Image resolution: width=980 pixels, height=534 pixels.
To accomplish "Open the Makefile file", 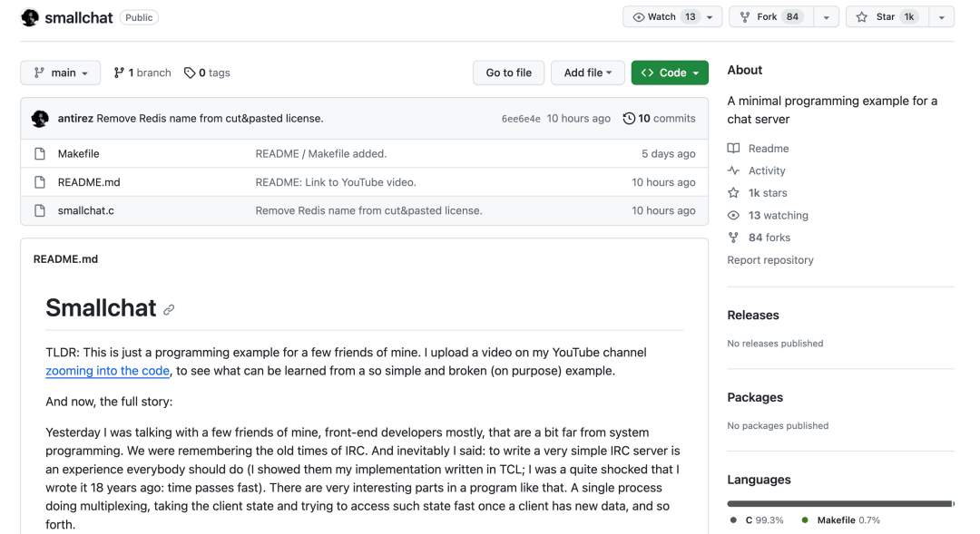I will pos(78,153).
